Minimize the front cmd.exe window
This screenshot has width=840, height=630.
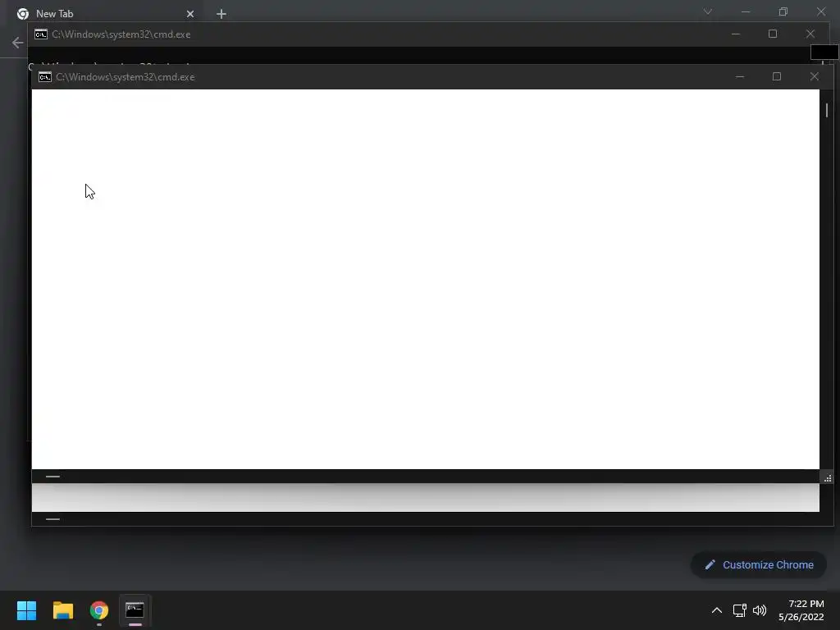pos(740,76)
